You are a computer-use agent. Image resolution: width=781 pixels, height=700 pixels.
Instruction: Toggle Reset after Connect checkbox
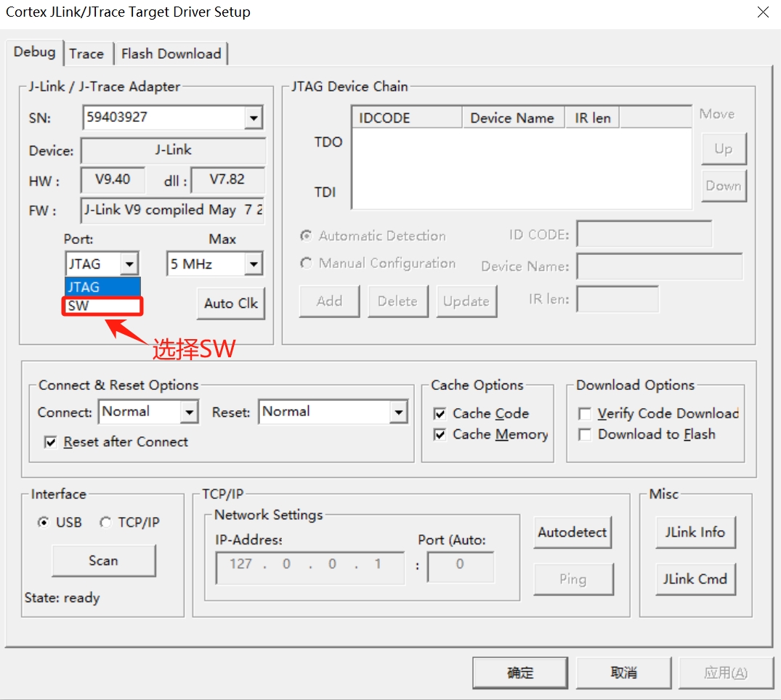click(x=51, y=442)
